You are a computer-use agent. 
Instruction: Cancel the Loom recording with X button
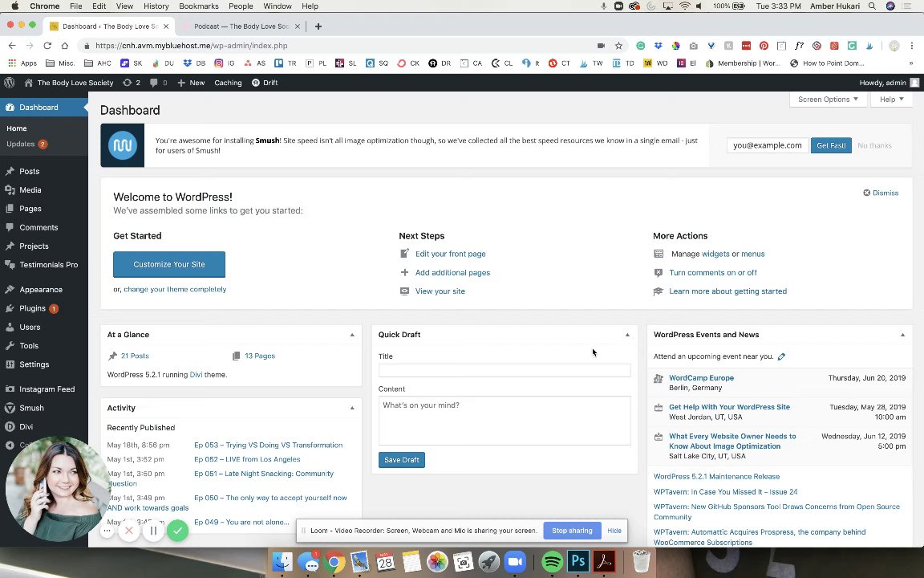coord(129,531)
